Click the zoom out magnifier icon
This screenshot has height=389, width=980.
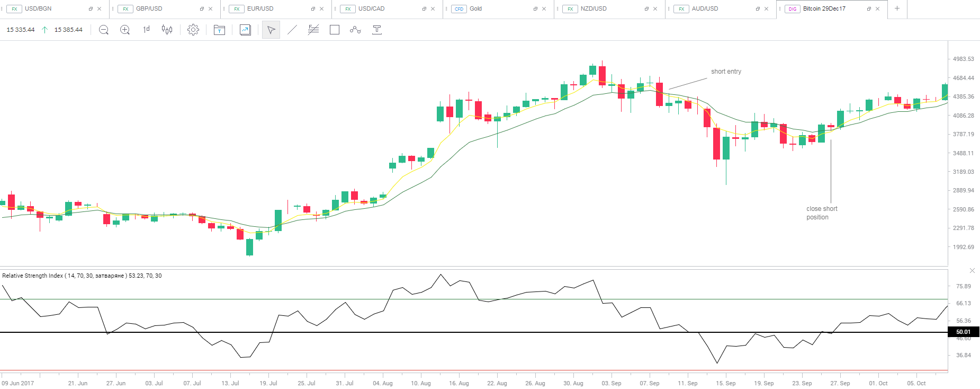tap(104, 30)
